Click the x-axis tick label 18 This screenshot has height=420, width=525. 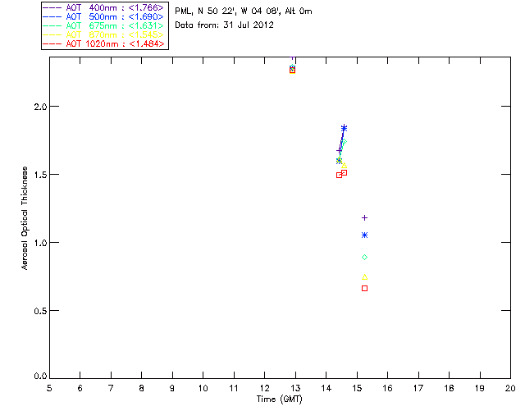pos(449,388)
